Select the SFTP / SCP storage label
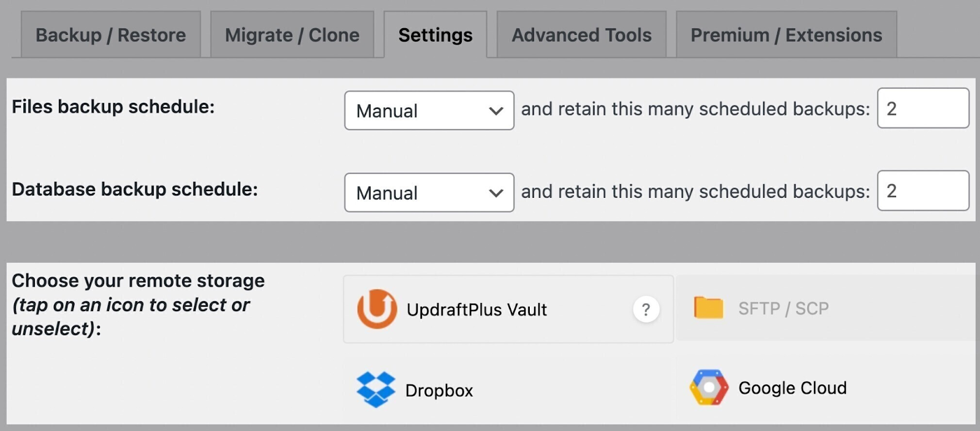 click(783, 309)
